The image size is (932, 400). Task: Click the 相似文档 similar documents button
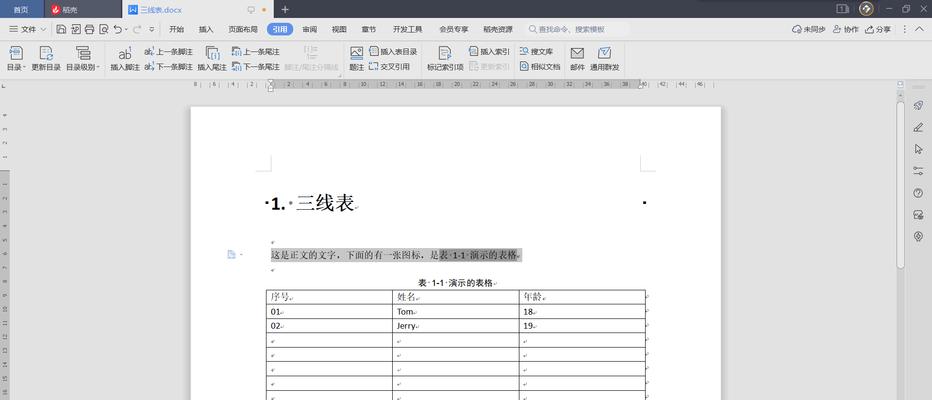pos(540,67)
